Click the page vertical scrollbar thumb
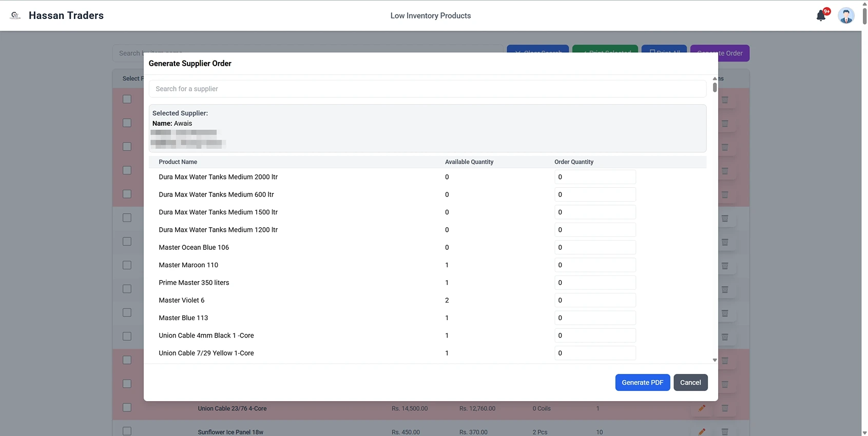This screenshot has height=436, width=868. 864,15
